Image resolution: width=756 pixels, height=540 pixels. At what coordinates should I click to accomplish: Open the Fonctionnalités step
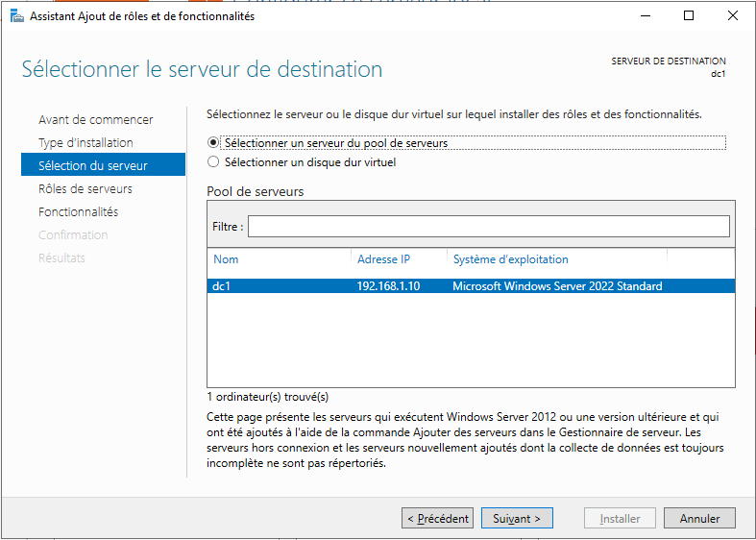click(x=78, y=212)
